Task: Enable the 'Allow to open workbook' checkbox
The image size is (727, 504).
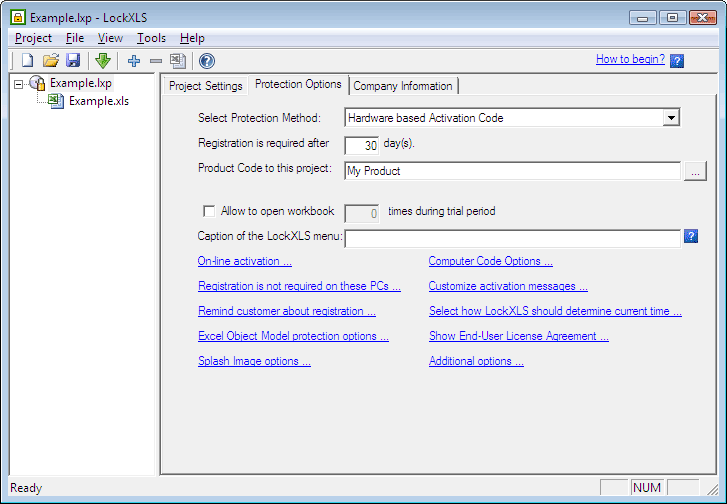Action: 209,212
